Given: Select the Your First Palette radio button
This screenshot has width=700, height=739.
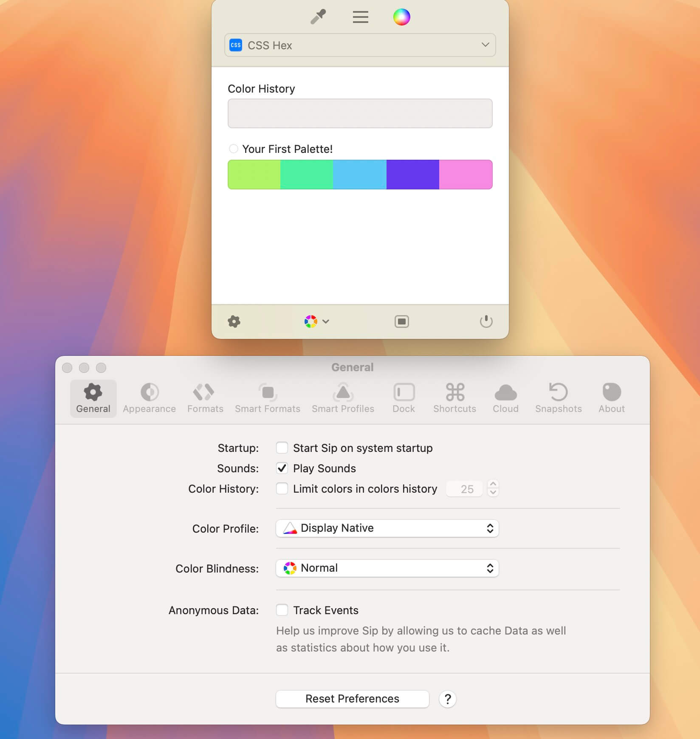Looking at the screenshot, I should 233,149.
